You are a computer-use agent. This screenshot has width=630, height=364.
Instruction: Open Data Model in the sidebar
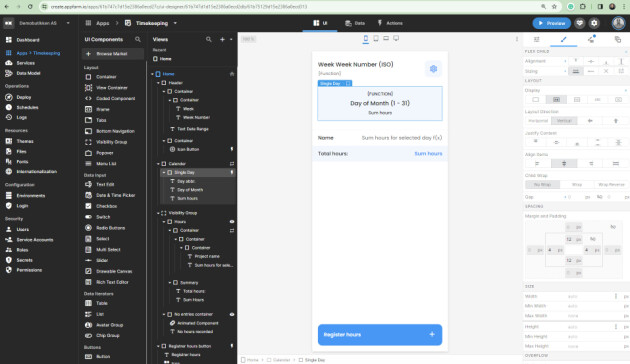(x=28, y=73)
